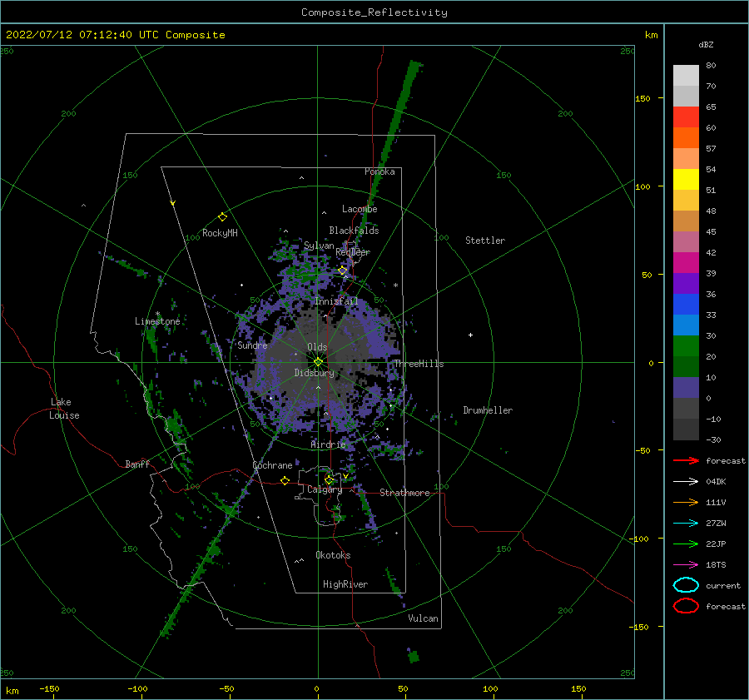Click the red forecast arrow in legend
This screenshot has height=700, width=749.
(686, 460)
